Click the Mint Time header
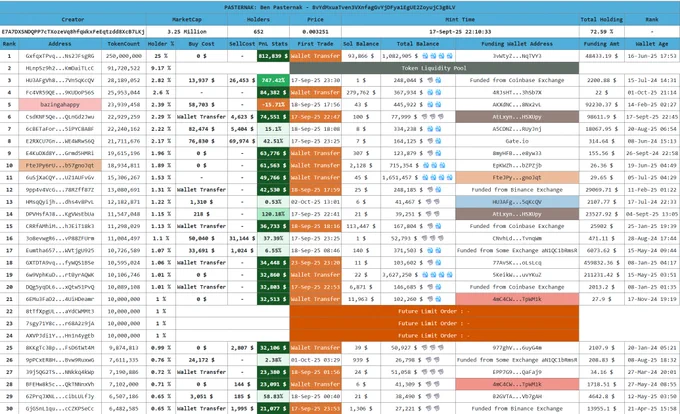680x414 pixels. [x=460, y=20]
